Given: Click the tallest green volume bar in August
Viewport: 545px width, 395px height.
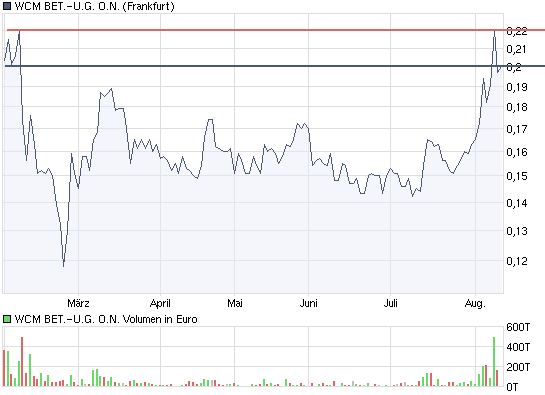Looking at the screenshot, I should (494, 362).
